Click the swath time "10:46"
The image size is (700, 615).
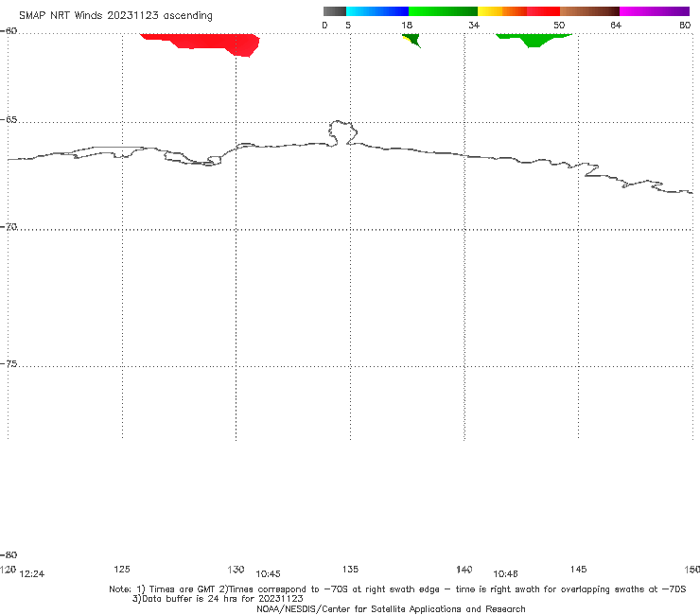(x=505, y=574)
